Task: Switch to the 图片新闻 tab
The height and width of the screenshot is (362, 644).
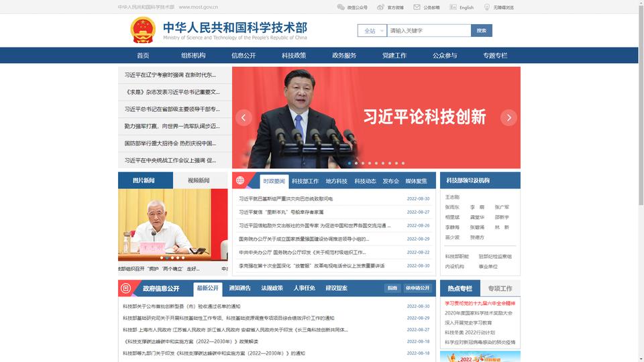Action: [x=146, y=180]
